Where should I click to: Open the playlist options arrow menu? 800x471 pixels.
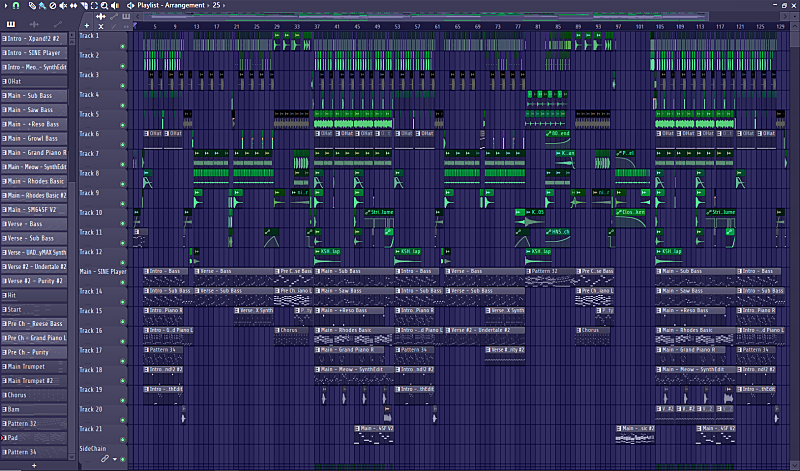point(6,6)
